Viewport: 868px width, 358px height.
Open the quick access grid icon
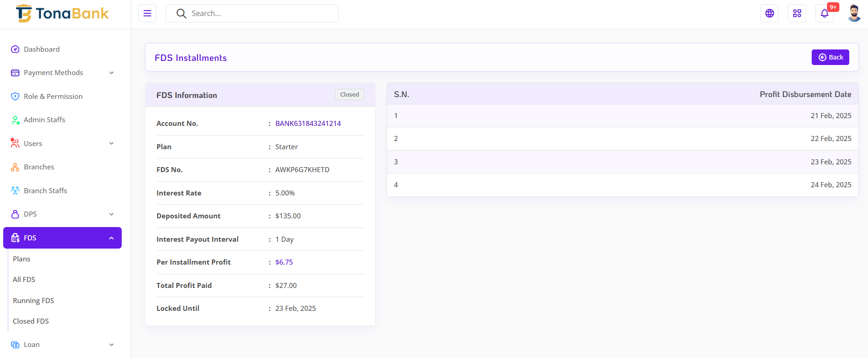797,13
